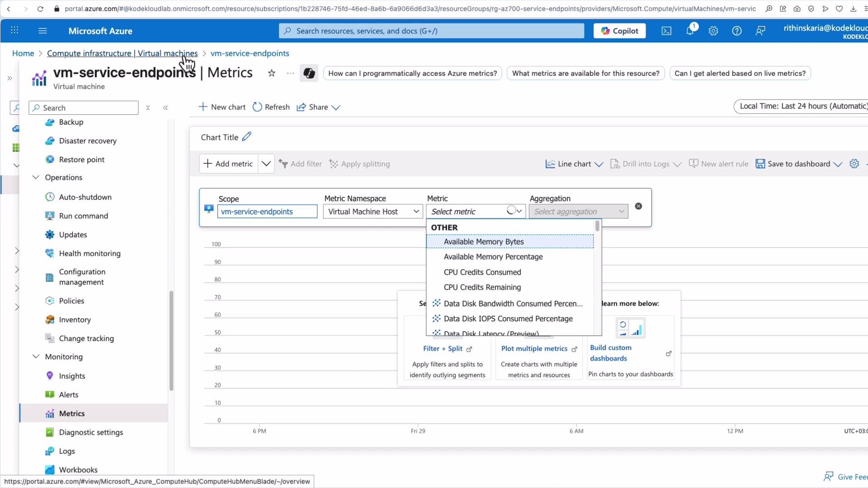Expand the portal left pane chevron
Image resolution: width=868 pixels, height=488 pixels.
pyautogui.click(x=9, y=78)
